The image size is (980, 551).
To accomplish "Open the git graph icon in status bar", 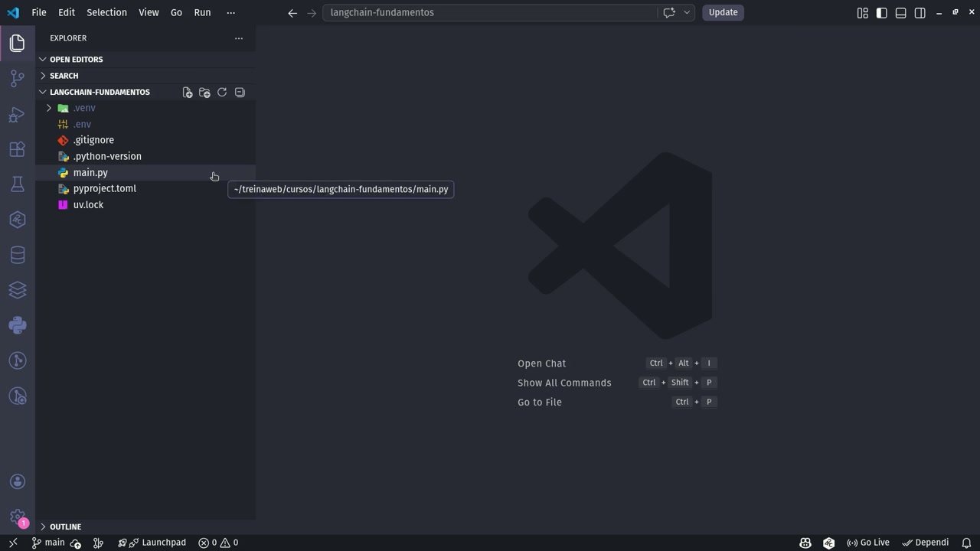I will (98, 543).
